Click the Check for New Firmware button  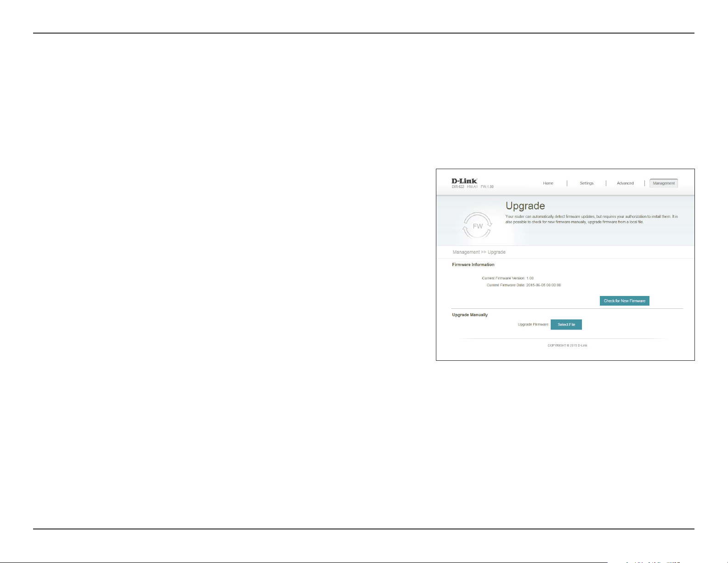(625, 301)
